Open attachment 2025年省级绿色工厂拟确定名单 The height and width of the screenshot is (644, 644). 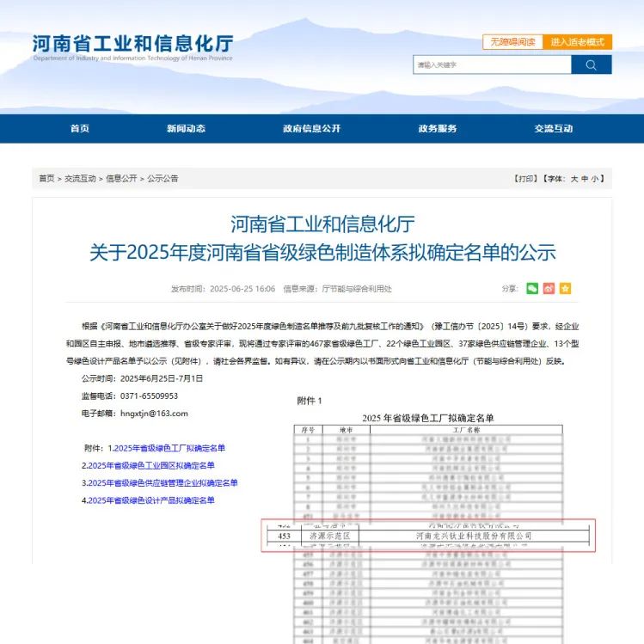click(x=169, y=448)
